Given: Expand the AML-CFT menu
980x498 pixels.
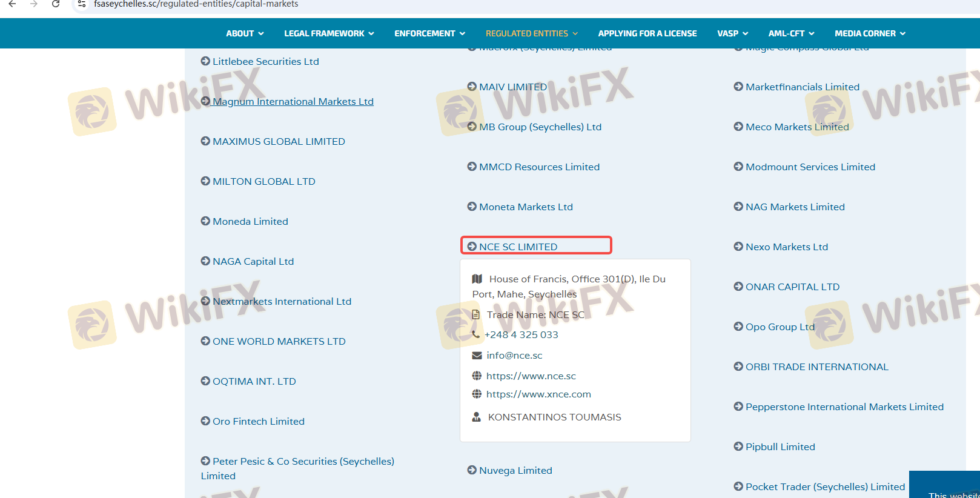Looking at the screenshot, I should pyautogui.click(x=791, y=33).
